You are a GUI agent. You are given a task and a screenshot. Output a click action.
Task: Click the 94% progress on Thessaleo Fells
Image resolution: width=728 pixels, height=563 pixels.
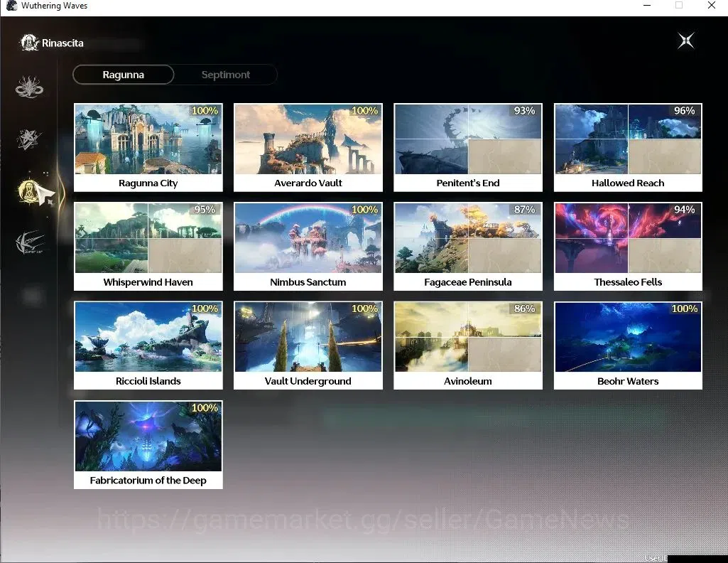tap(685, 210)
